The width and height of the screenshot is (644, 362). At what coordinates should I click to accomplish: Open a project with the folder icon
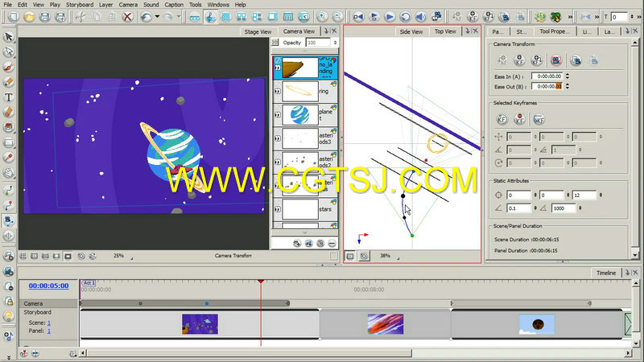pos(29,17)
